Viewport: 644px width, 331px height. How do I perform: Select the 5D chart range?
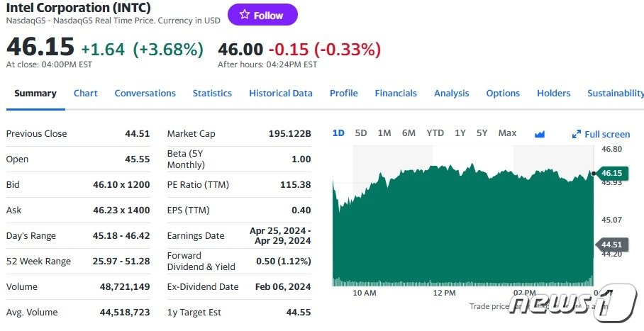[361, 133]
